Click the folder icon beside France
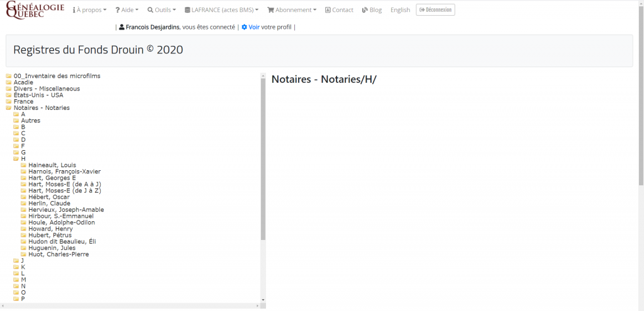This screenshot has height=311, width=644. (x=9, y=102)
